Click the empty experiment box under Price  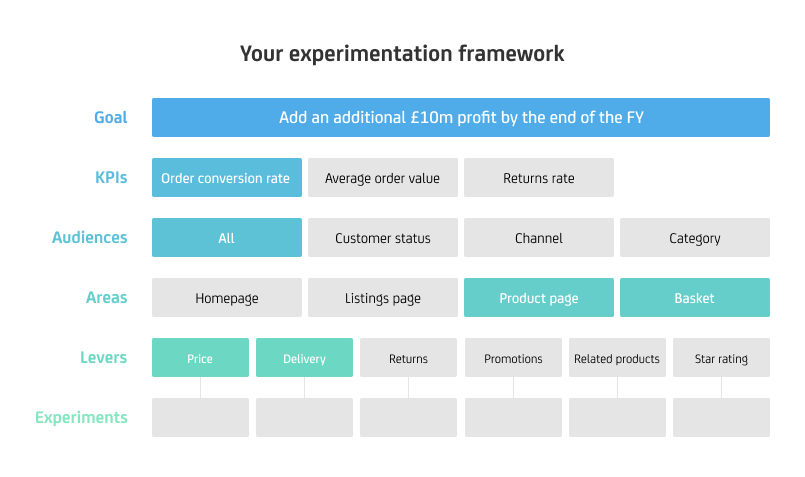click(200, 418)
